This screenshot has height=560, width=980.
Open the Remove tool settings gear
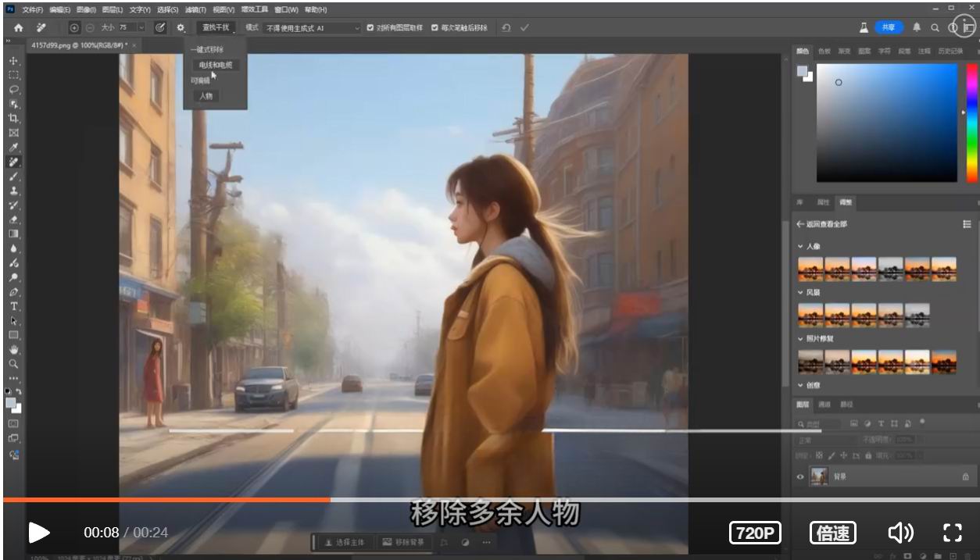(181, 27)
